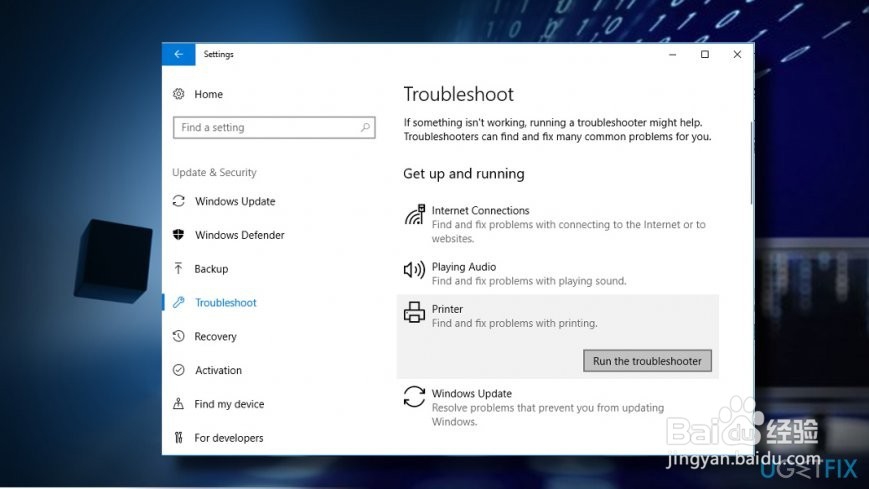Select the Printer troubleshooter title
This screenshot has height=489, width=869.
[447, 309]
